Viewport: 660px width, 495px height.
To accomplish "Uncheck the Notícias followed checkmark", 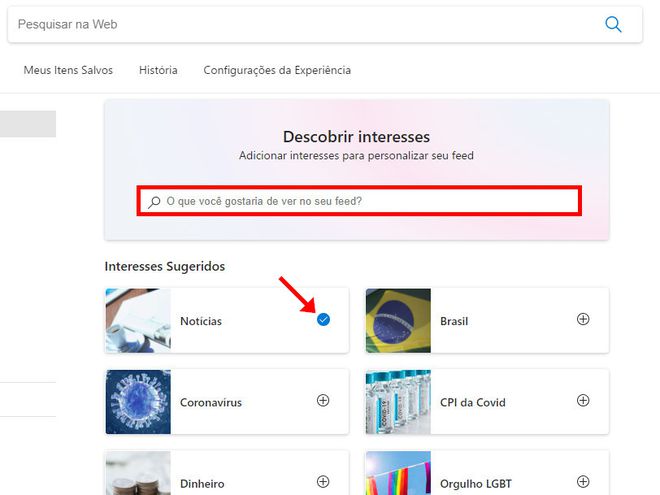I will click(323, 320).
